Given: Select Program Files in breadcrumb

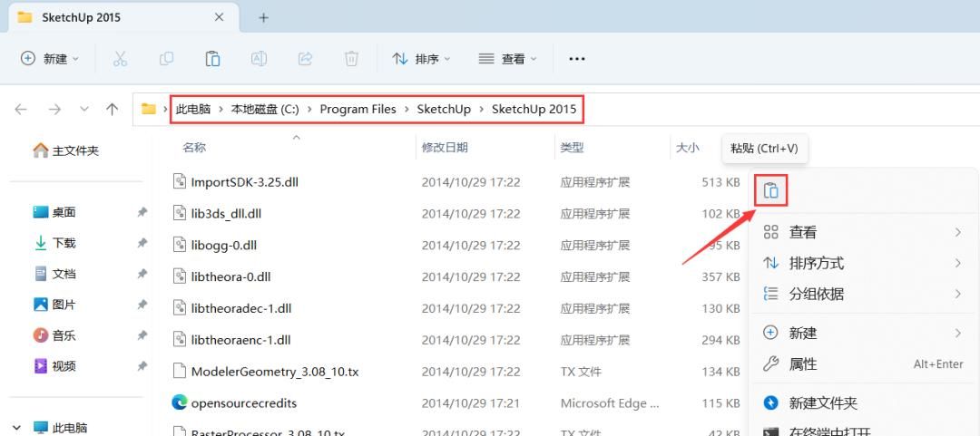Looking at the screenshot, I should point(358,110).
